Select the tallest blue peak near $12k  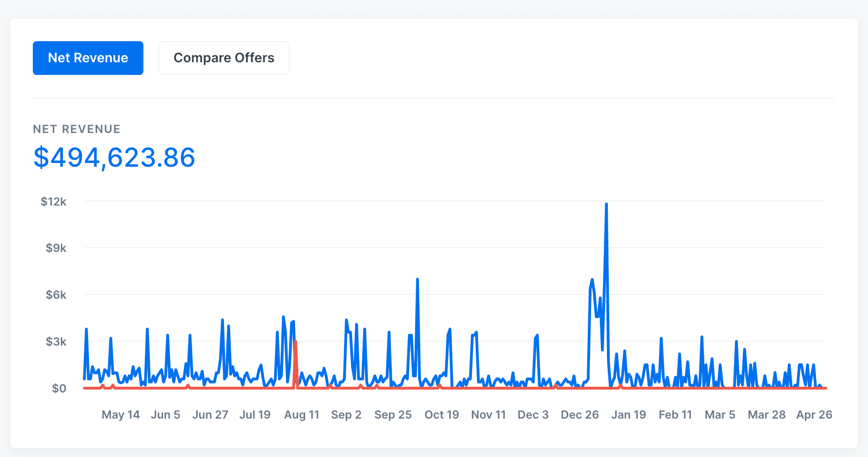606,205
